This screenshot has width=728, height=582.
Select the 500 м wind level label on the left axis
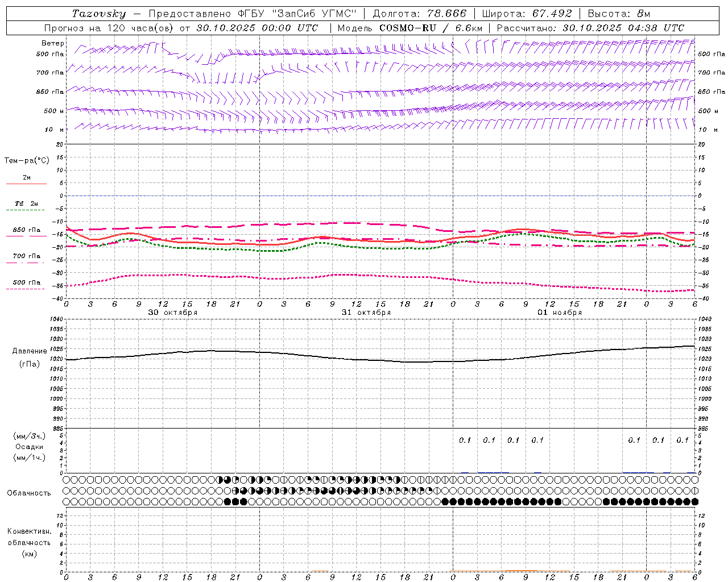(x=54, y=111)
